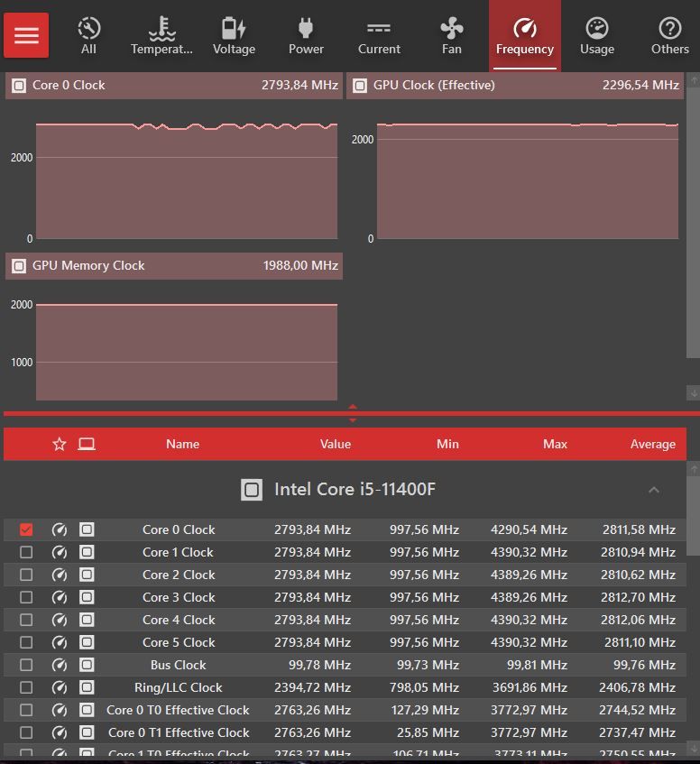The image size is (700, 764).
Task: Click the chip icon on Bus Clock row
Action: click(87, 665)
